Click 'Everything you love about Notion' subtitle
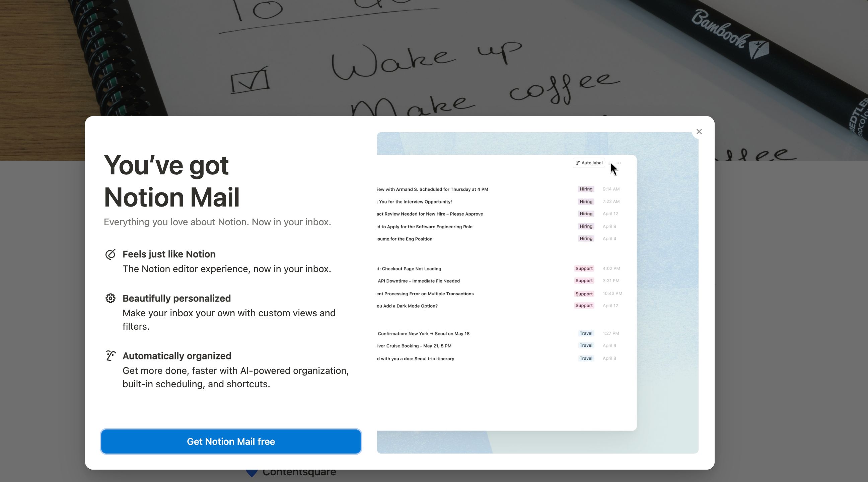Screen dimensions: 868x482 click(217, 222)
